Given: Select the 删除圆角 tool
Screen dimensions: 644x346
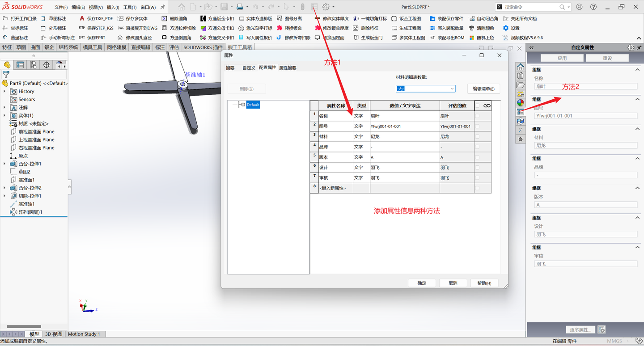Looking at the screenshot, I should pos(178,18).
